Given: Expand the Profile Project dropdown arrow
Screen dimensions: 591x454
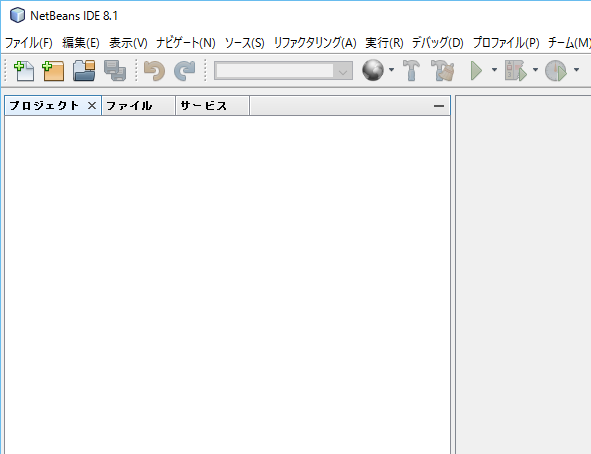Looking at the screenshot, I should tap(576, 70).
